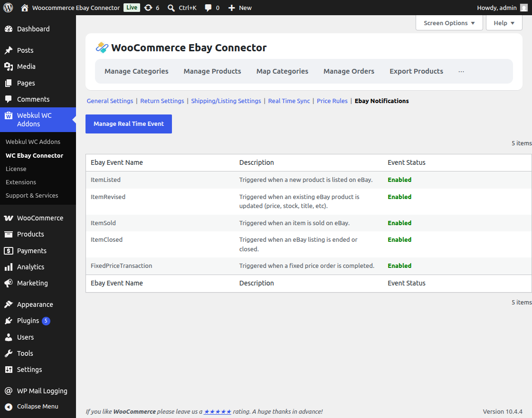This screenshot has width=532, height=418.
Task: Click the Pages icon in sidebar
Action: tap(9, 83)
